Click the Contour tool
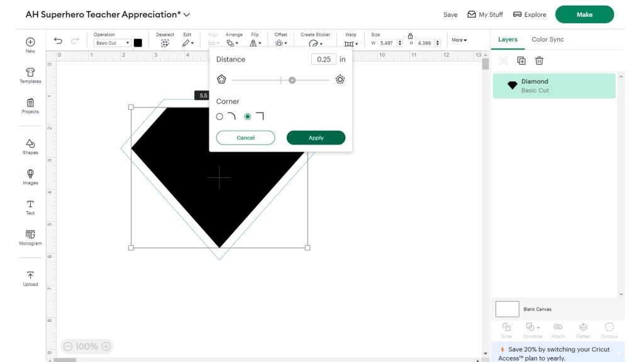 [609, 331]
